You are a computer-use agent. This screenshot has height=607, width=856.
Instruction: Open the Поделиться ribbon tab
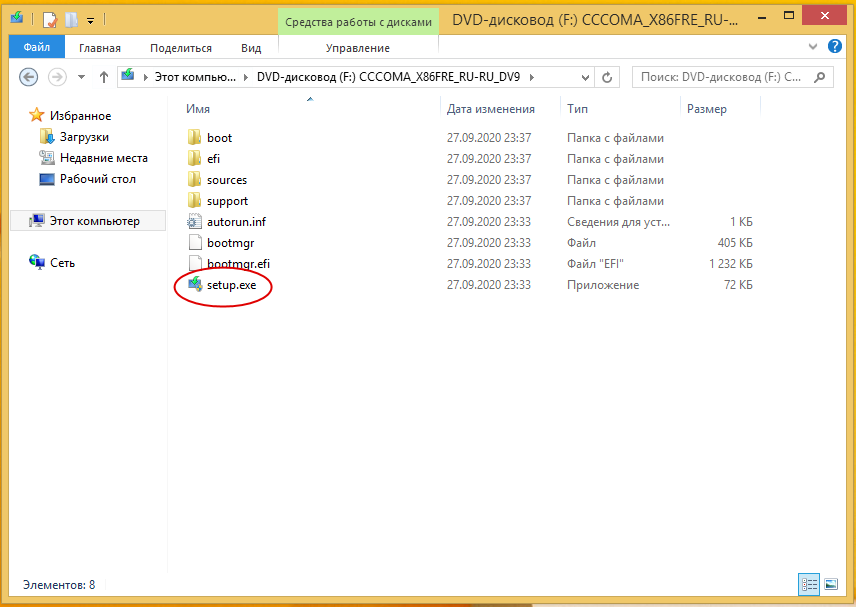pyautogui.click(x=181, y=48)
